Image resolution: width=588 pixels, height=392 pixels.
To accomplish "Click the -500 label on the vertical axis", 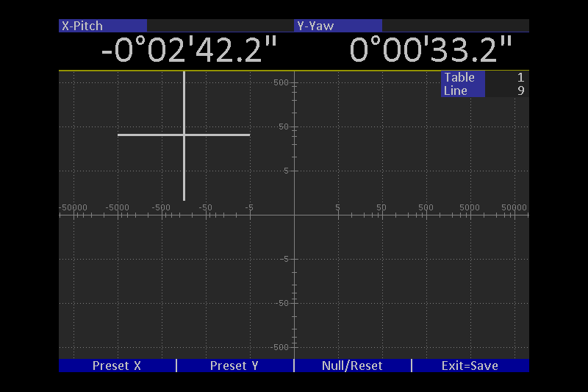I will pyautogui.click(x=280, y=347).
